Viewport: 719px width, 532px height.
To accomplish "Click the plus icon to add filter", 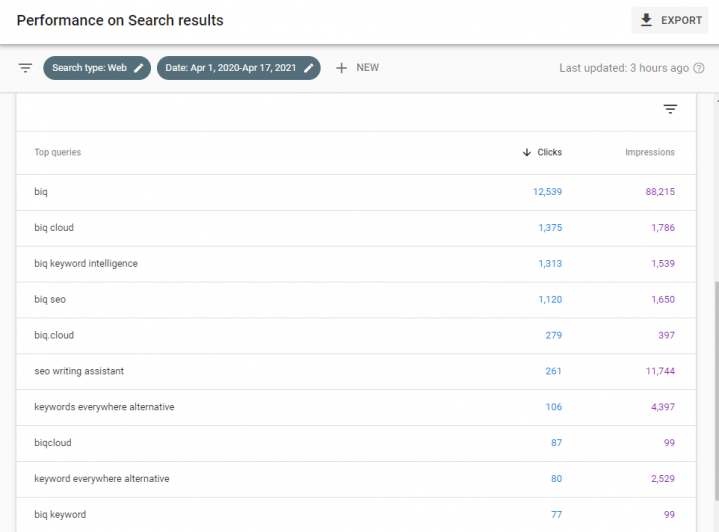I will pyautogui.click(x=341, y=68).
